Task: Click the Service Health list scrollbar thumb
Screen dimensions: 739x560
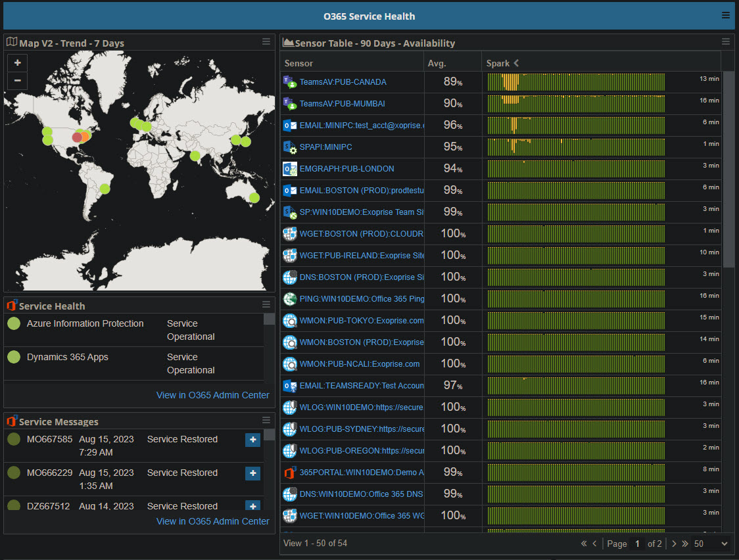Action: (269, 319)
